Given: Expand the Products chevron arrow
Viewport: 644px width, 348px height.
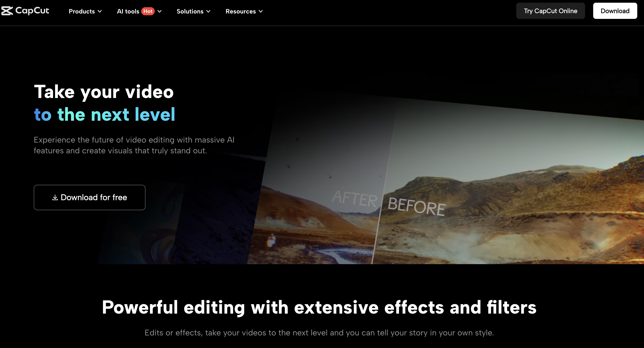Looking at the screenshot, I should (100, 11).
